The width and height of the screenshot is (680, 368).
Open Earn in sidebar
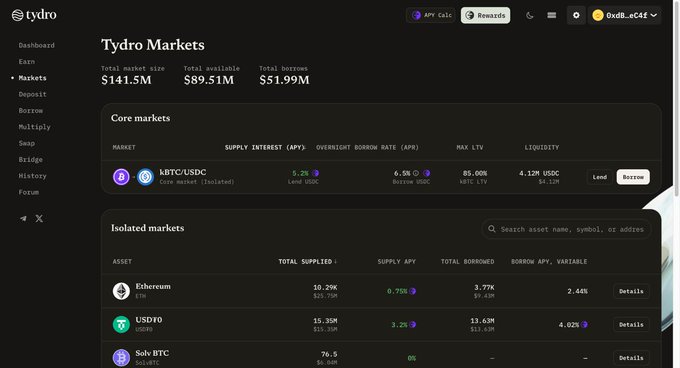click(26, 62)
